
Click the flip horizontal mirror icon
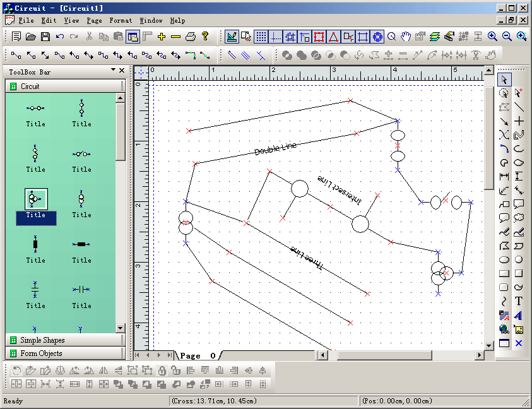coord(103,370)
